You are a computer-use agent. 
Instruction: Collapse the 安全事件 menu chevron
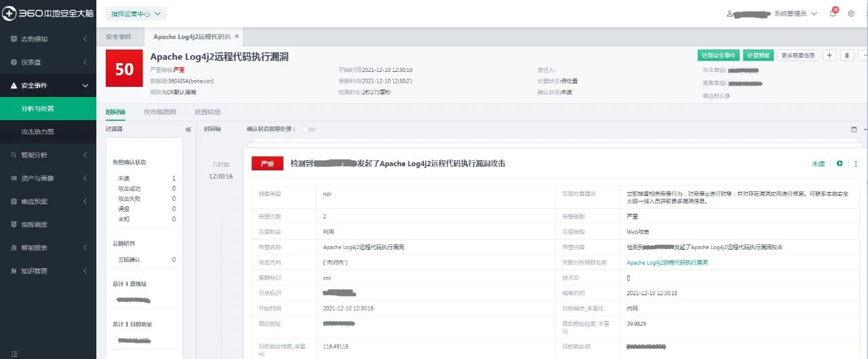[85, 86]
